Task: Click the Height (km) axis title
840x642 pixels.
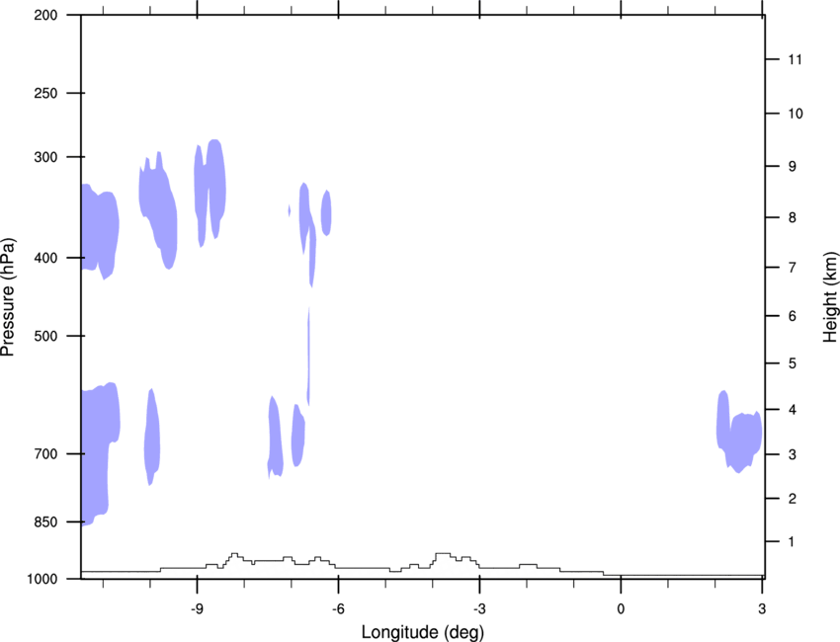Action: point(830,296)
